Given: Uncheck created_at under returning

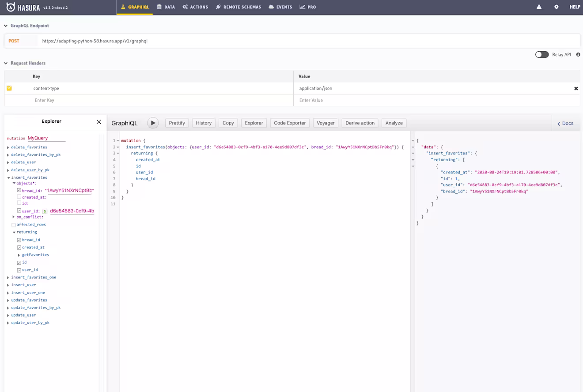Looking at the screenshot, I should pyautogui.click(x=19, y=248).
